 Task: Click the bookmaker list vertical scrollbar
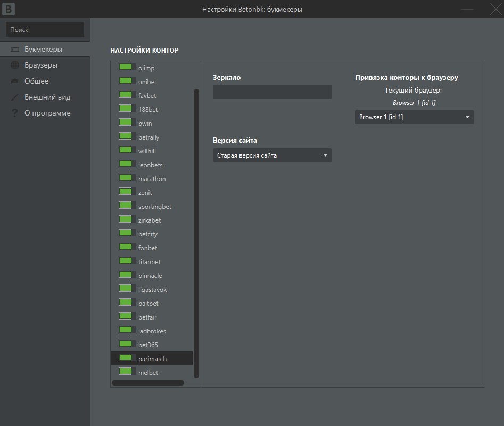[x=196, y=233]
